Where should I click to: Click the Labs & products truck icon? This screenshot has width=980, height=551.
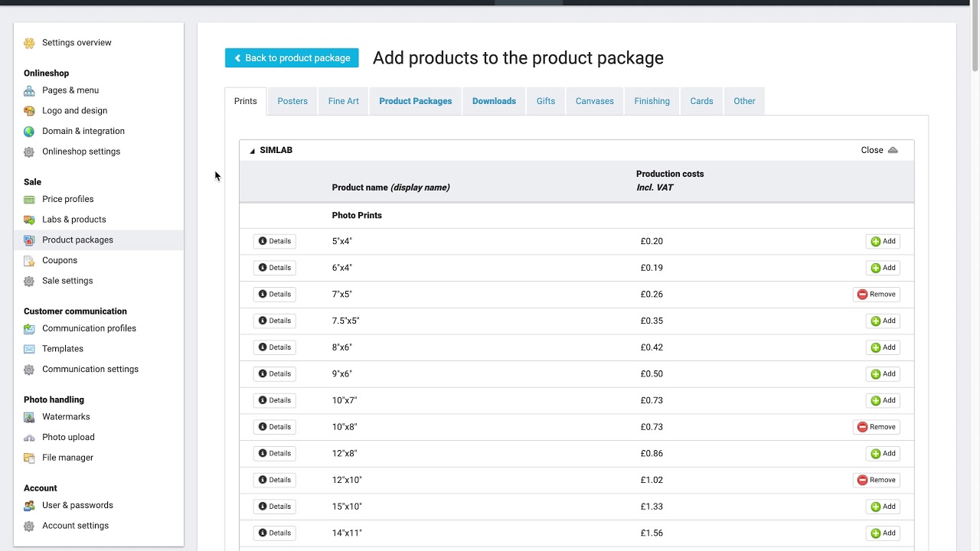29,220
